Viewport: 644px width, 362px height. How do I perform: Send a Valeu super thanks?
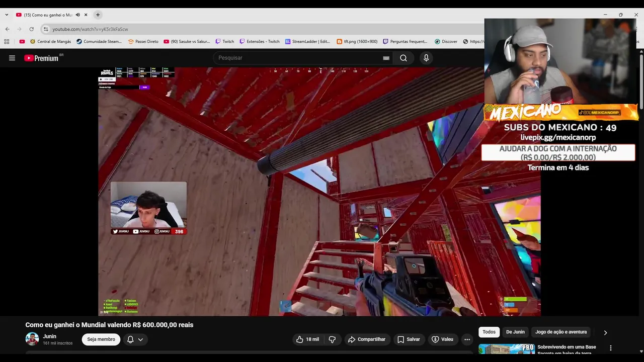point(443,339)
